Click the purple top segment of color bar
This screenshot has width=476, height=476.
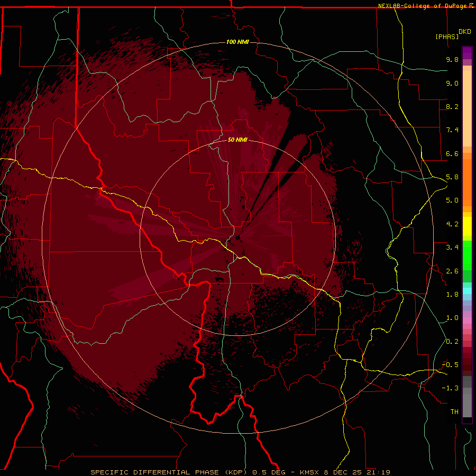click(x=467, y=53)
